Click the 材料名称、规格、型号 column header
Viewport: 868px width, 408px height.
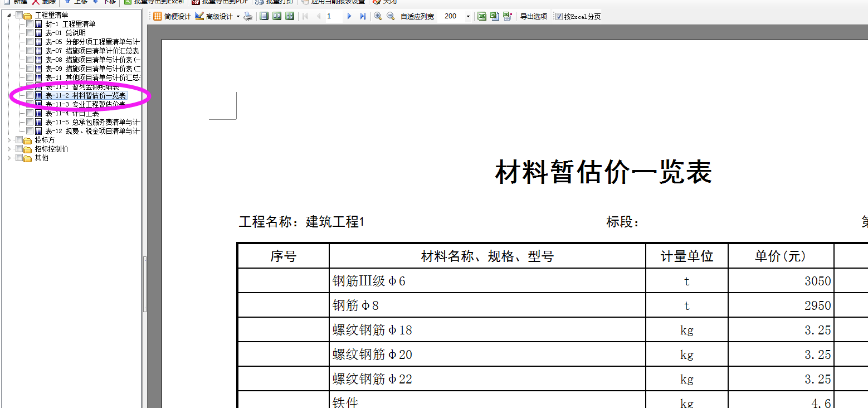(x=487, y=256)
